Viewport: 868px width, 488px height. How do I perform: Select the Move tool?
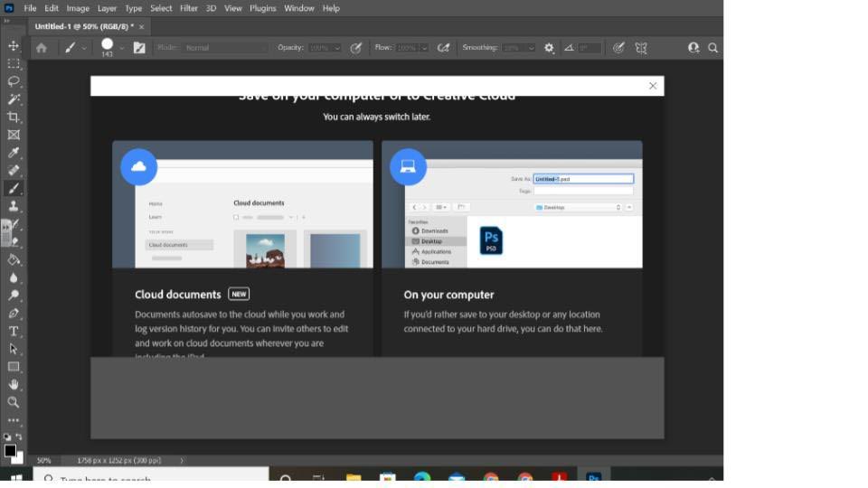pyautogui.click(x=14, y=45)
